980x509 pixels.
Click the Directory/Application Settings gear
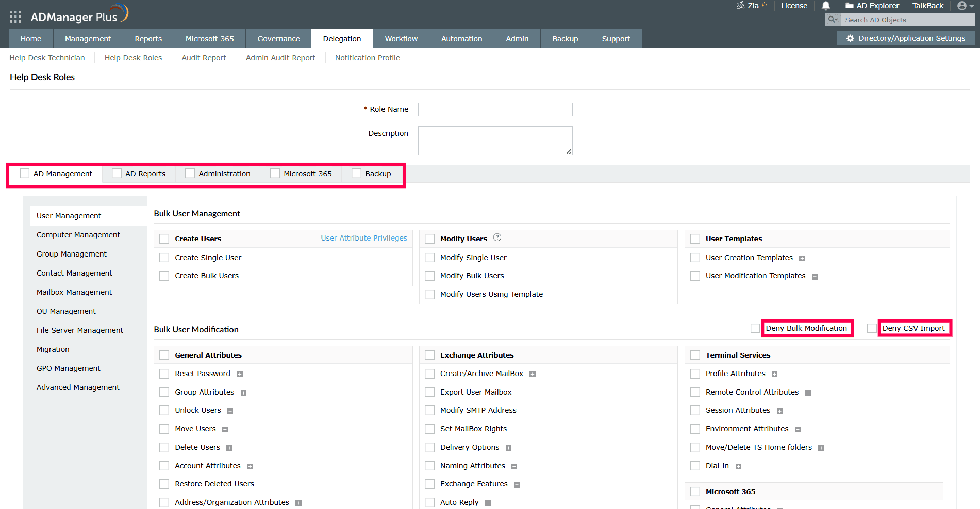coord(850,38)
